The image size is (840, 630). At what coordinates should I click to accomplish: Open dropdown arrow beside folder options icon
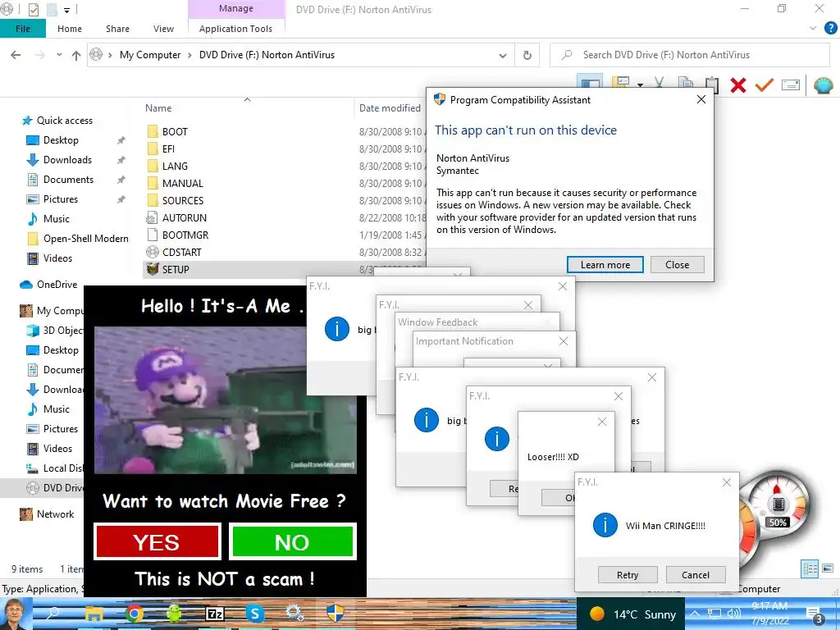click(640, 84)
